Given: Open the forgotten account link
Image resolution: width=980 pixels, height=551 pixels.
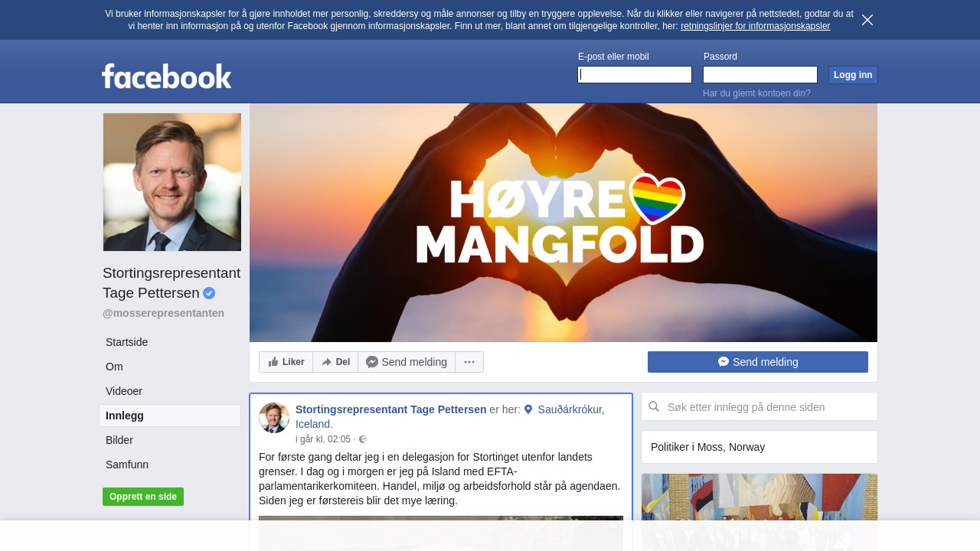Looking at the screenshot, I should pyautogui.click(x=756, y=93).
